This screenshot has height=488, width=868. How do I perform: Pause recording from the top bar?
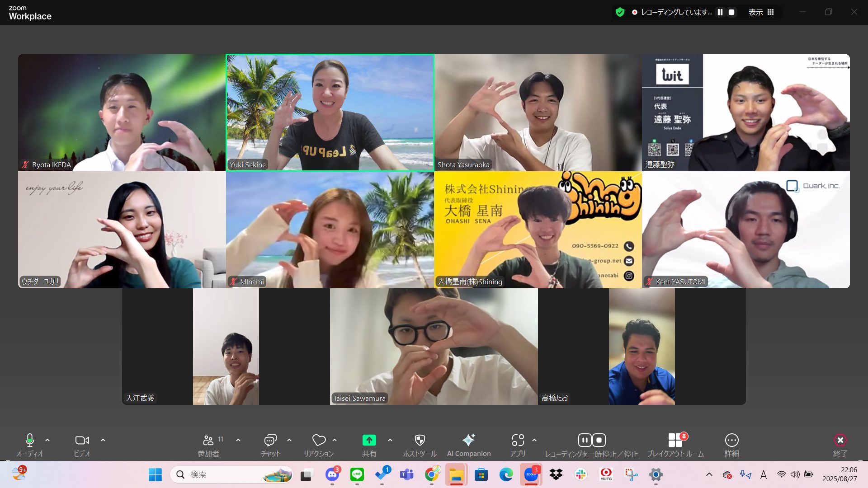[720, 12]
